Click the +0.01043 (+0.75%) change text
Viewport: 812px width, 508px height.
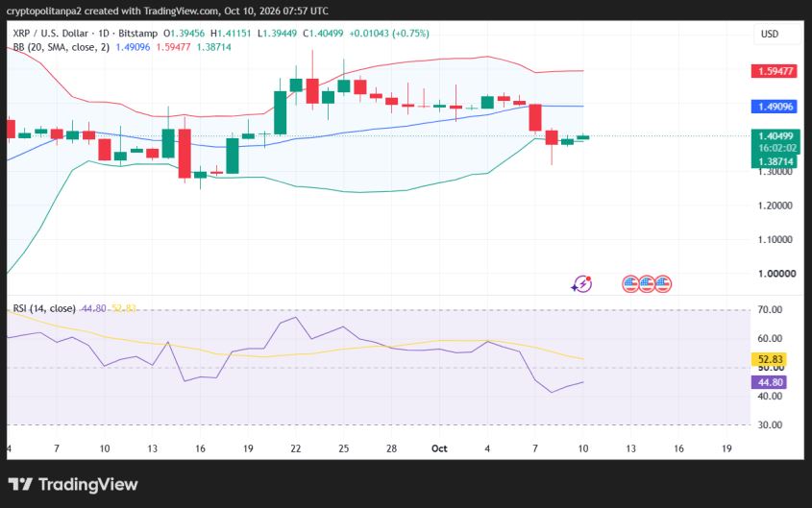389,33
